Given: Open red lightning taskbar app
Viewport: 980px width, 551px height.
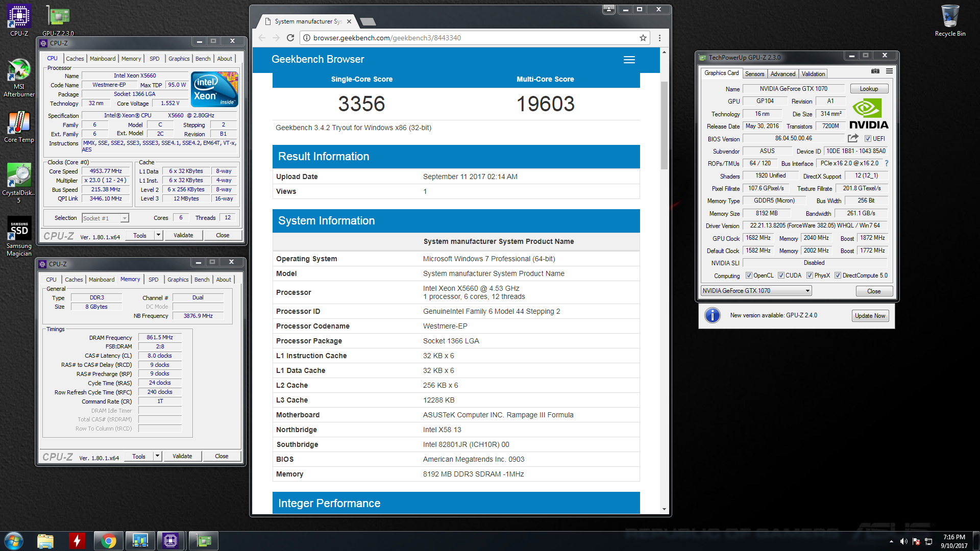Looking at the screenshot, I should [x=77, y=541].
